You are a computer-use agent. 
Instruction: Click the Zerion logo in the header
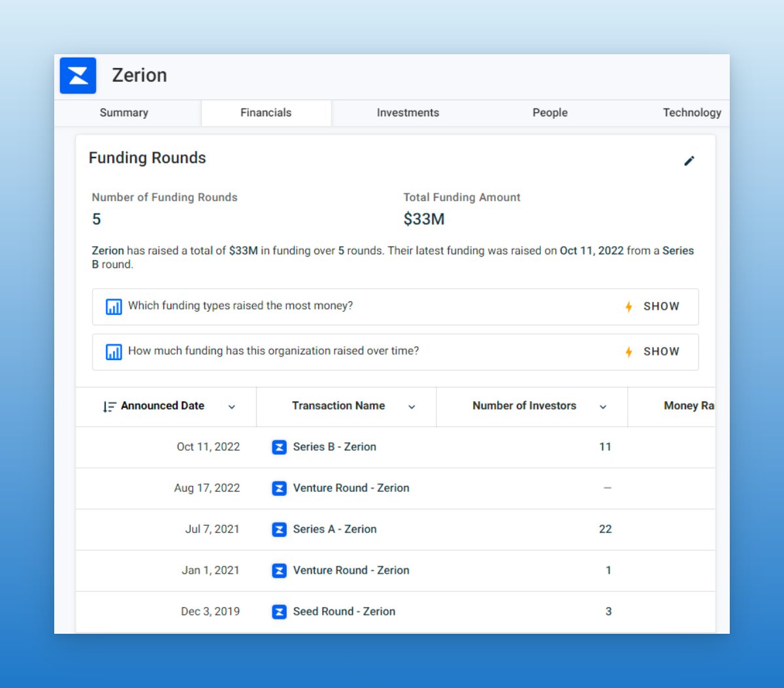point(78,76)
